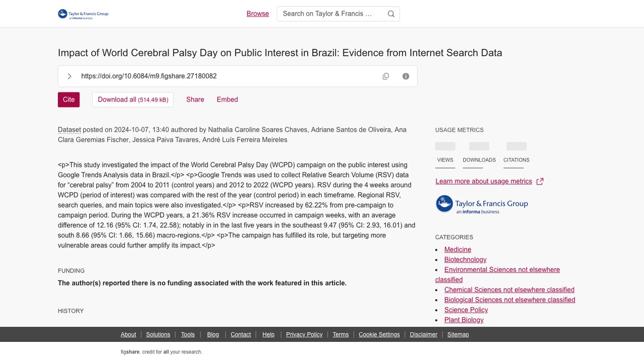Open Biological Sciences not elsewhere classified category

pyautogui.click(x=510, y=300)
